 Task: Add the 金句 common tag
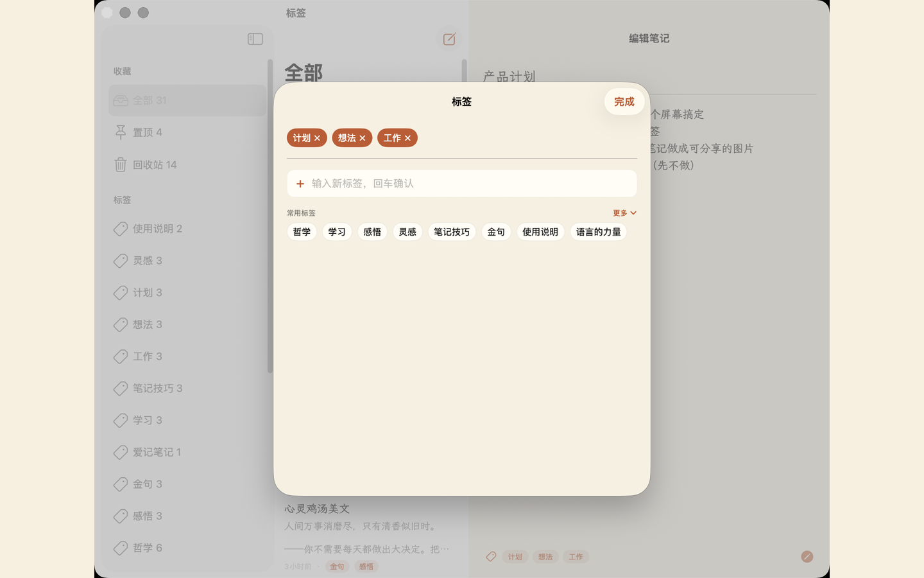tap(496, 232)
